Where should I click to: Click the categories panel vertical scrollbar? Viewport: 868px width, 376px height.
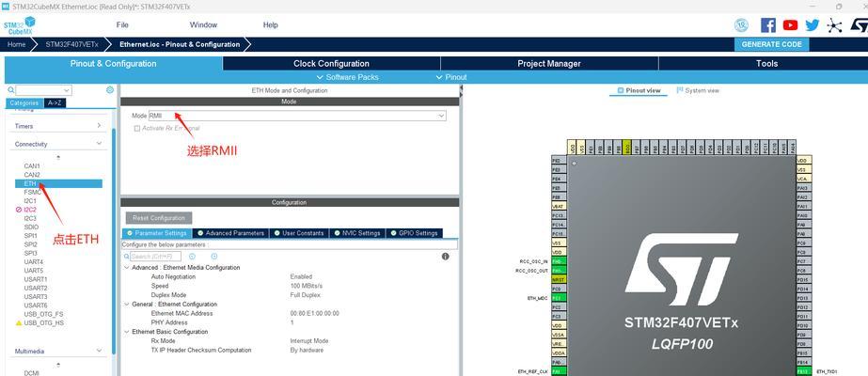[114, 241]
